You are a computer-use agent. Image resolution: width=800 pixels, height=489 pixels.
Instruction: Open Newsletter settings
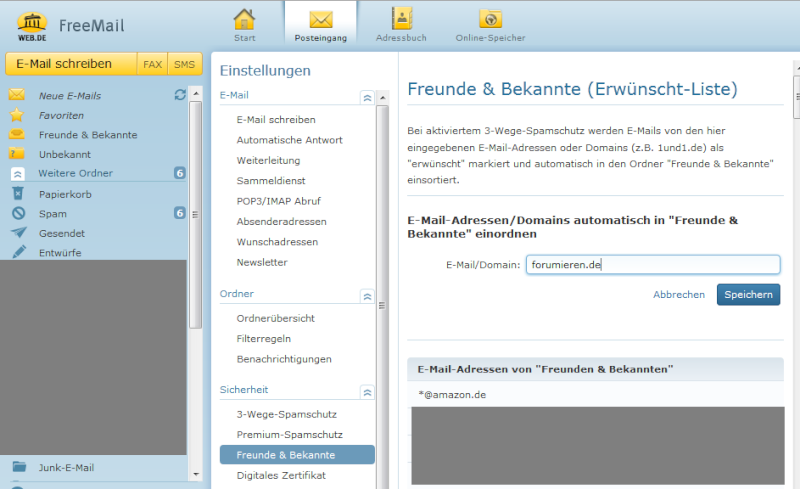pyautogui.click(x=262, y=262)
